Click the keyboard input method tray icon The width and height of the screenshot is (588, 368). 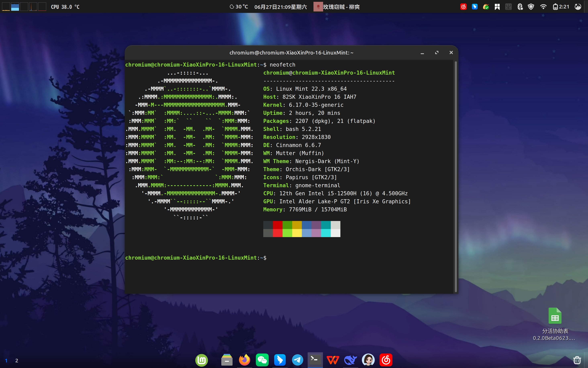508,7
